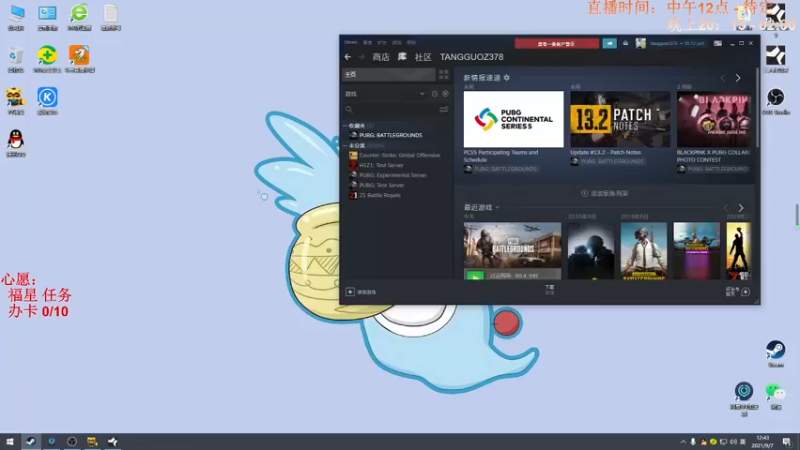This screenshot has height=450, width=800.
Task: Switch to the 库 (Library) tab
Action: [402, 57]
